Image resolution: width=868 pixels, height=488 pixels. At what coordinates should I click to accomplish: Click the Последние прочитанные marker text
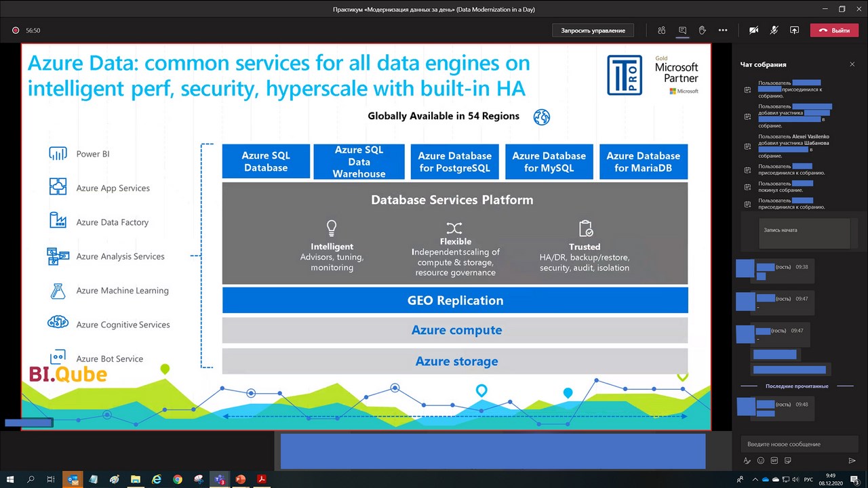[797, 386]
